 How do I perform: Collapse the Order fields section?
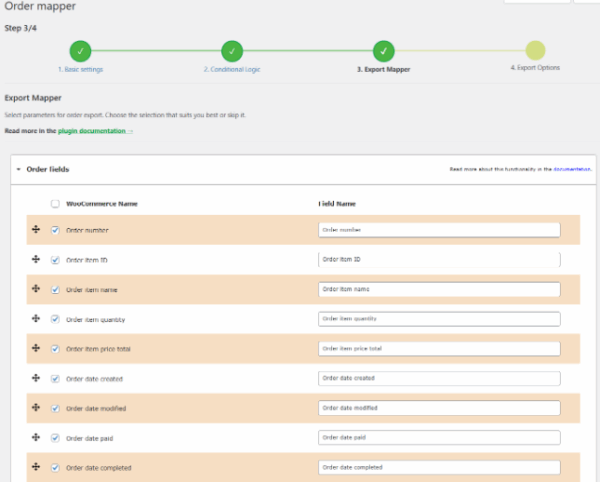point(18,170)
